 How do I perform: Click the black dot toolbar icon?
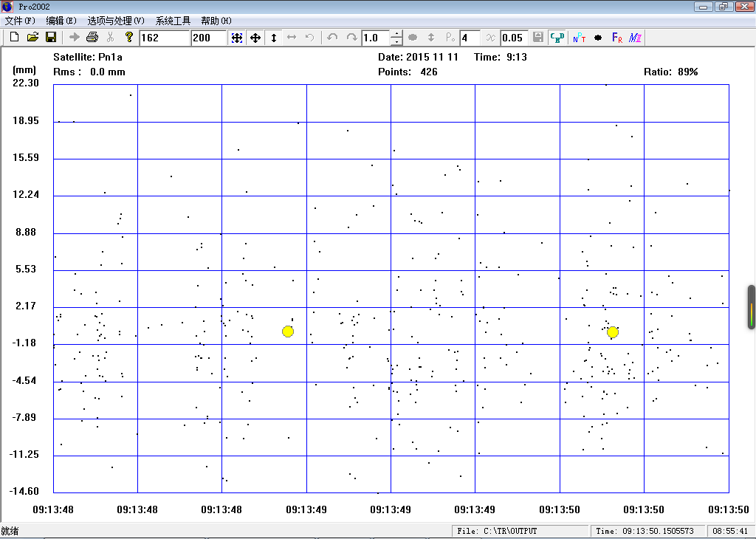tap(598, 38)
